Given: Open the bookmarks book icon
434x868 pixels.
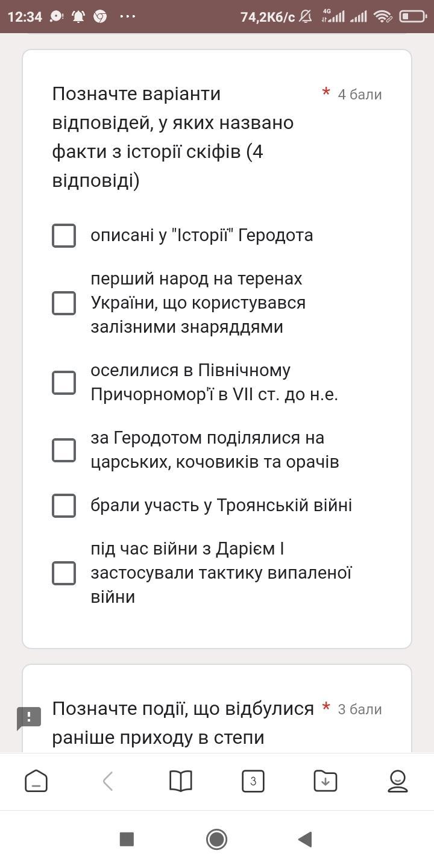Looking at the screenshot, I should pos(181,781).
